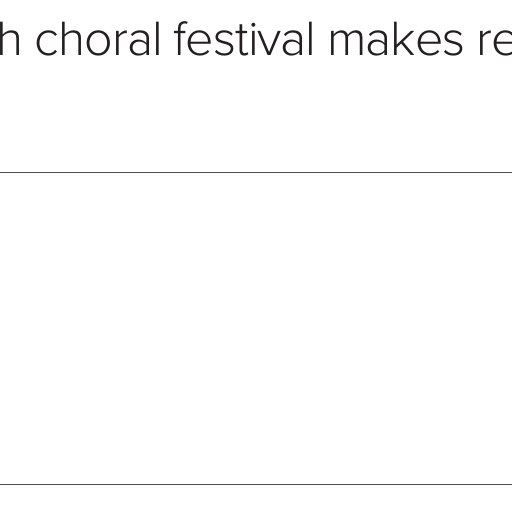Click the letter "m" in "makes"
The image size is (512, 512).
(349, 43)
